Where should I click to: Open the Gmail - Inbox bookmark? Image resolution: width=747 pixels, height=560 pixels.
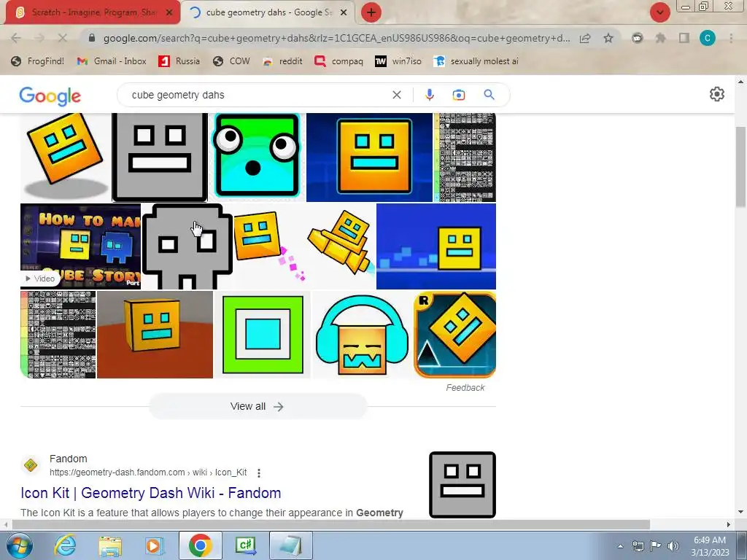[112, 61]
